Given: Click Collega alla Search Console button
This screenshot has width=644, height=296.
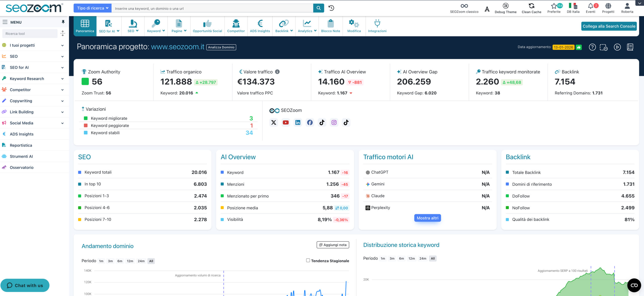Looking at the screenshot, I should pos(609,26).
